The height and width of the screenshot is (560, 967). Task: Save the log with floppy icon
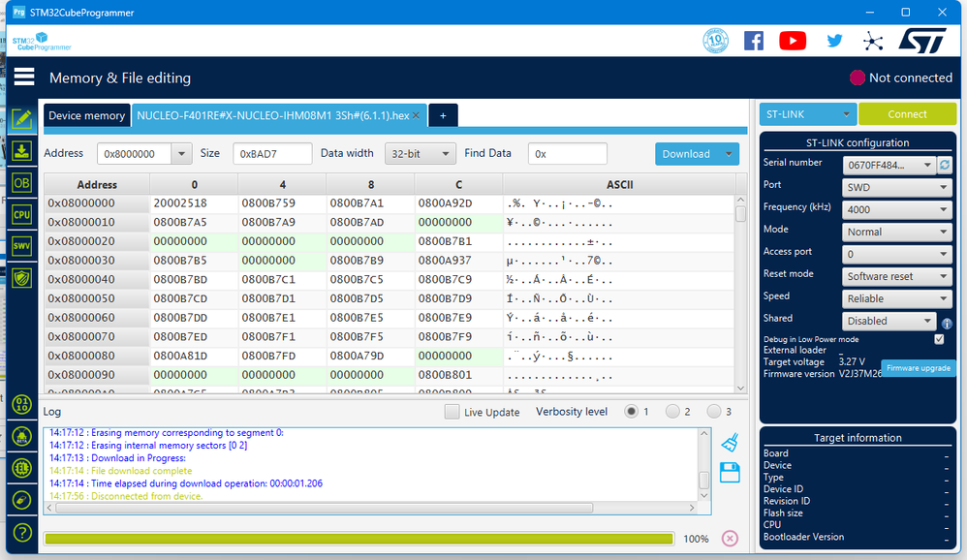click(730, 473)
